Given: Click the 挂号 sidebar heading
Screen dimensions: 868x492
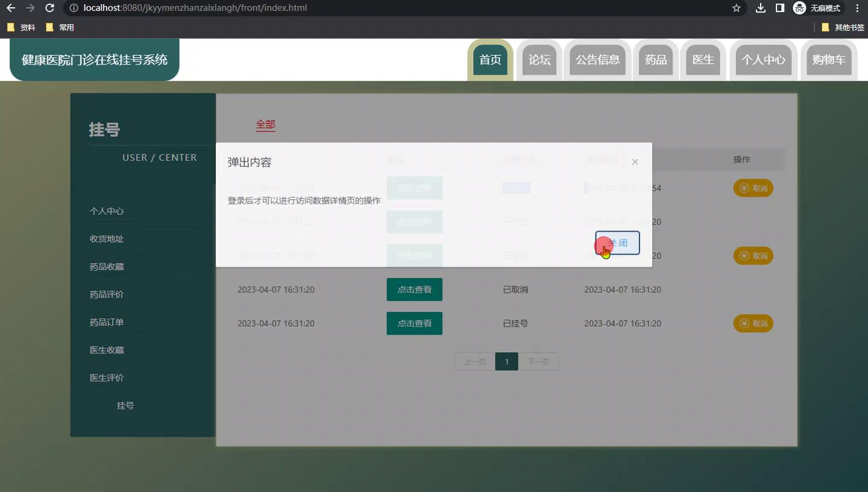Looking at the screenshot, I should coord(104,129).
